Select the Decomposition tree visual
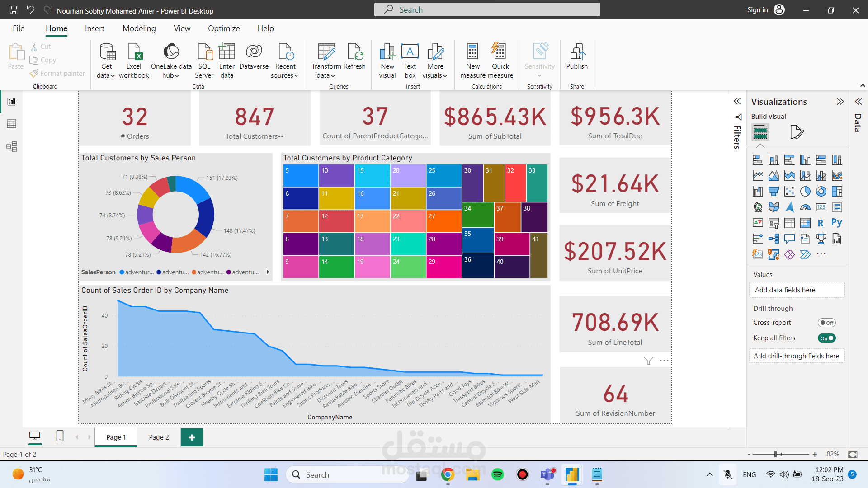This screenshot has height=488, width=868. point(774,239)
